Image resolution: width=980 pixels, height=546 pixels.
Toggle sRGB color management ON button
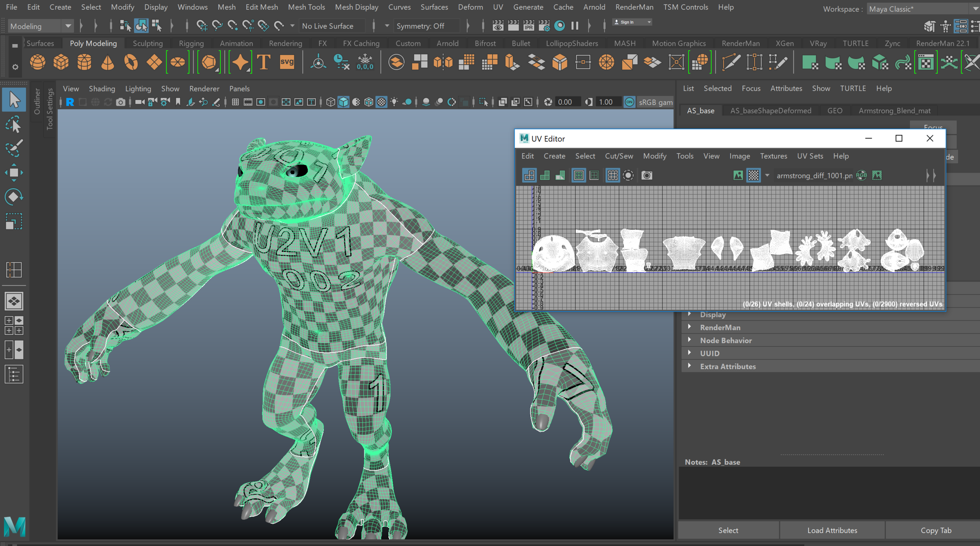pos(629,102)
